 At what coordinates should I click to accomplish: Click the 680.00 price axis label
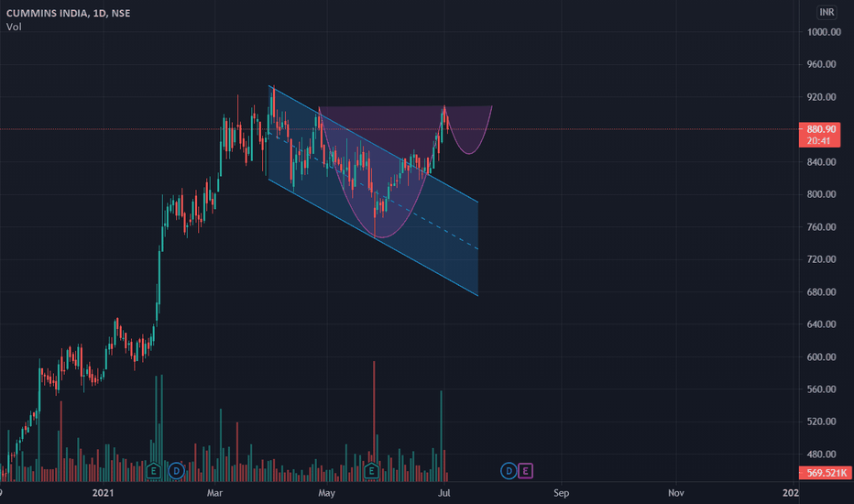[x=821, y=292]
